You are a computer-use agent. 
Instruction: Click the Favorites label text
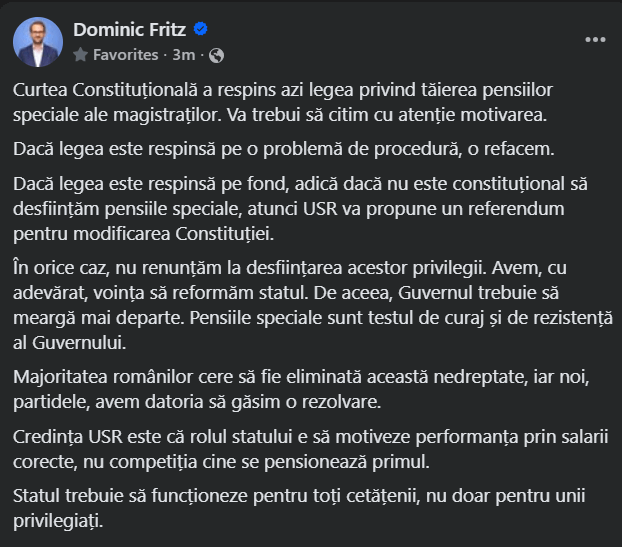click(125, 55)
